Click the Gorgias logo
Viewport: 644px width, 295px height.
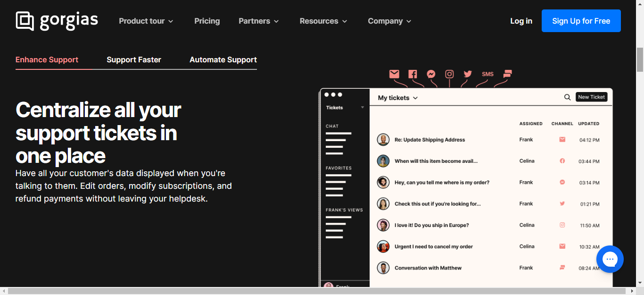57,21
